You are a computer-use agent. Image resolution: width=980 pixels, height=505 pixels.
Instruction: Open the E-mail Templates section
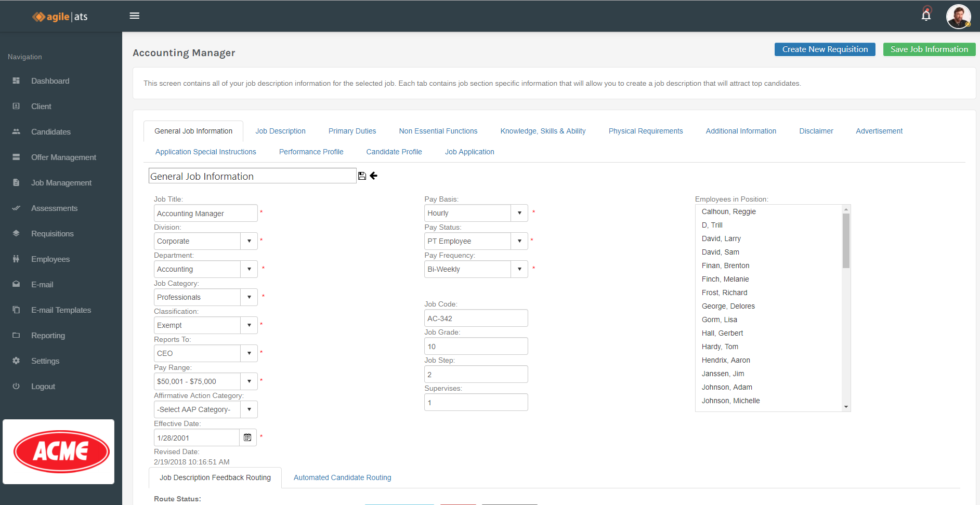61,310
